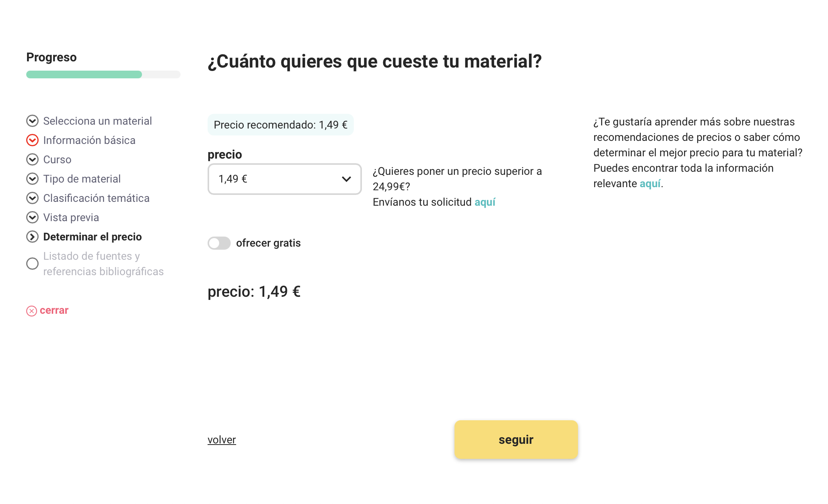Go to the Información básica step
The image size is (828, 504).
pos(89,140)
